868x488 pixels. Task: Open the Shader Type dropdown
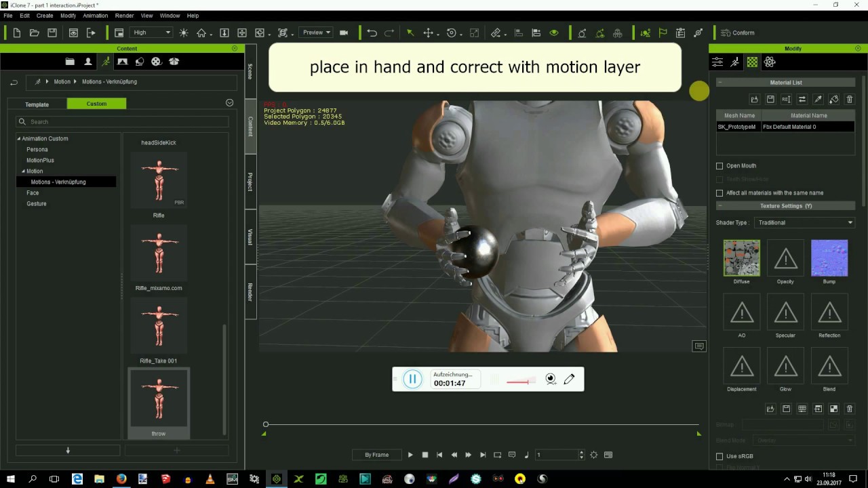(804, 222)
